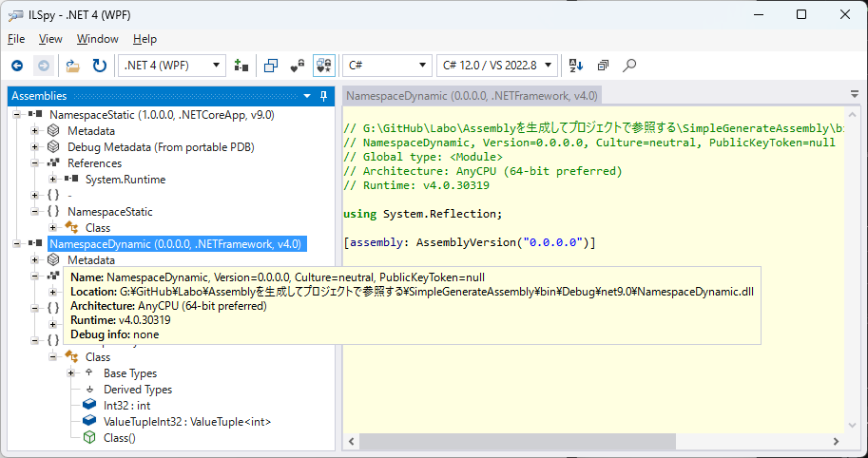Collapse the NamespaceDynamic assembly node
Viewport: 868px width, 458px height.
pos(16,244)
